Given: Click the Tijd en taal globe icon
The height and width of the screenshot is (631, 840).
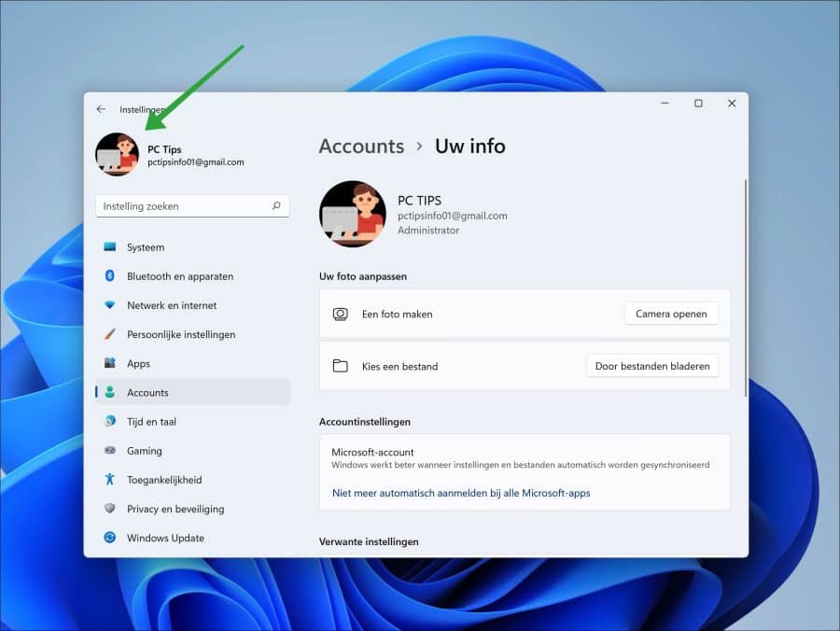Looking at the screenshot, I should click(110, 421).
